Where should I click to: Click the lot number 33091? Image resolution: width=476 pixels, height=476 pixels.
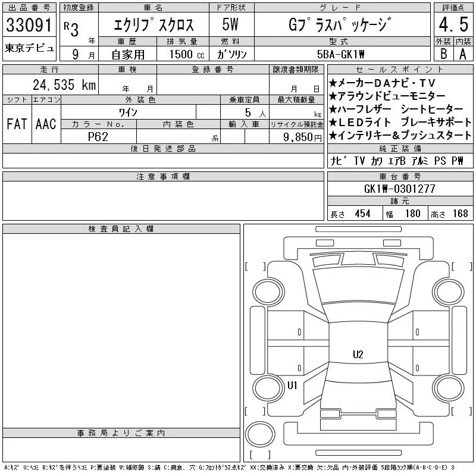point(29,26)
